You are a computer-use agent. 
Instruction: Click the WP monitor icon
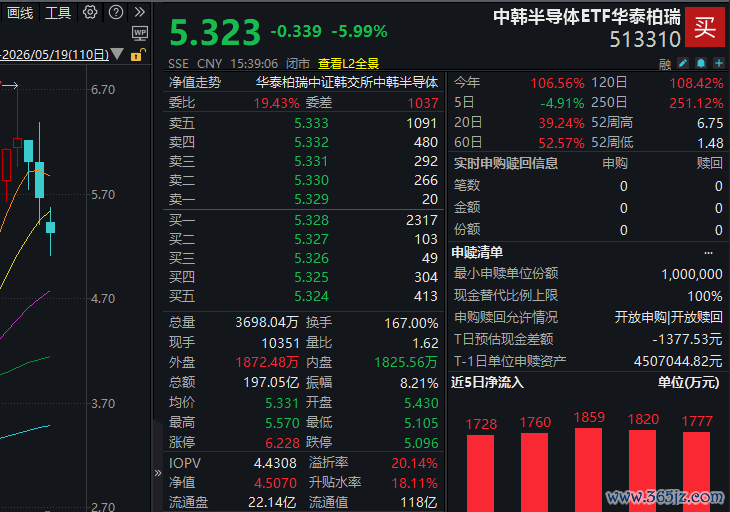(x=140, y=33)
